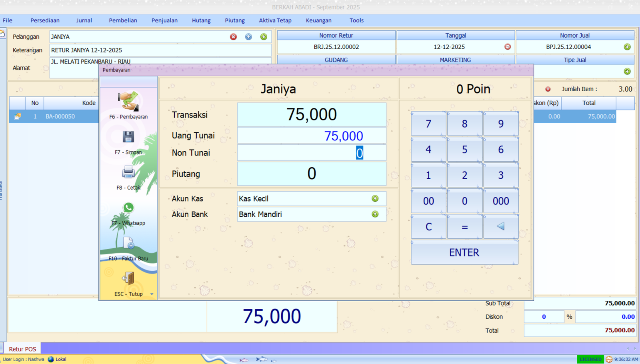Open the Nomor Jual document selector
This screenshot has height=364, width=640.
coord(627,47)
